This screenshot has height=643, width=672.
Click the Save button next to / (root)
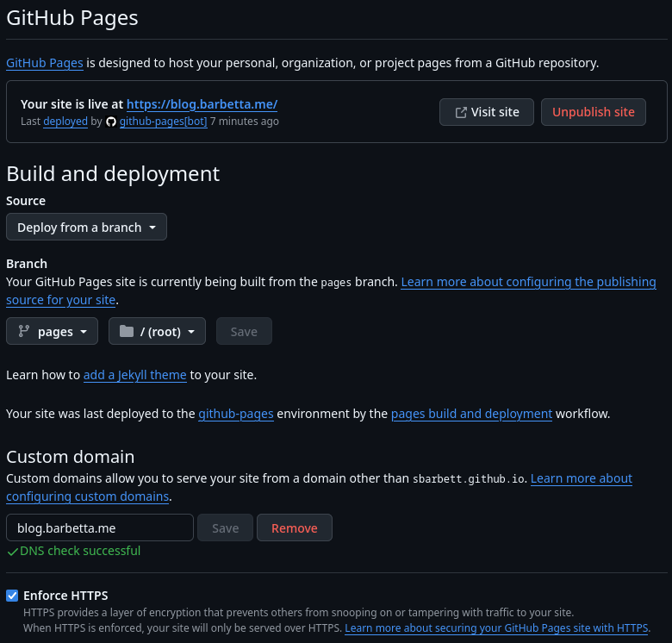click(x=244, y=331)
